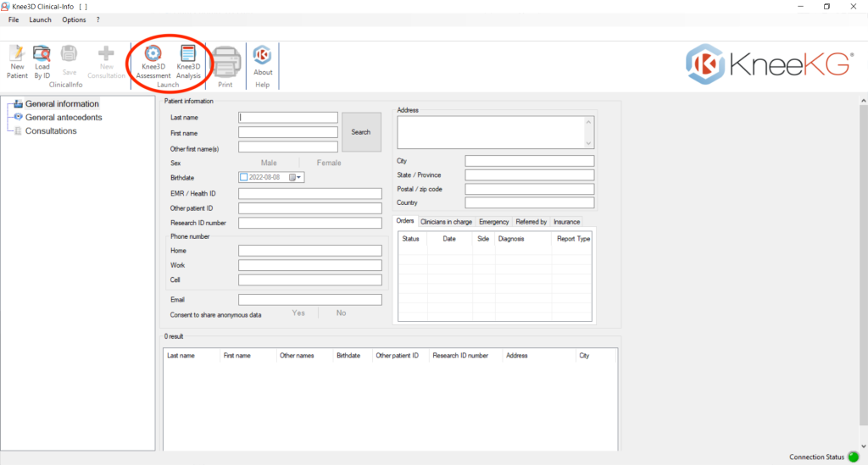
Task: Focus the Work phone field
Action: click(310, 265)
